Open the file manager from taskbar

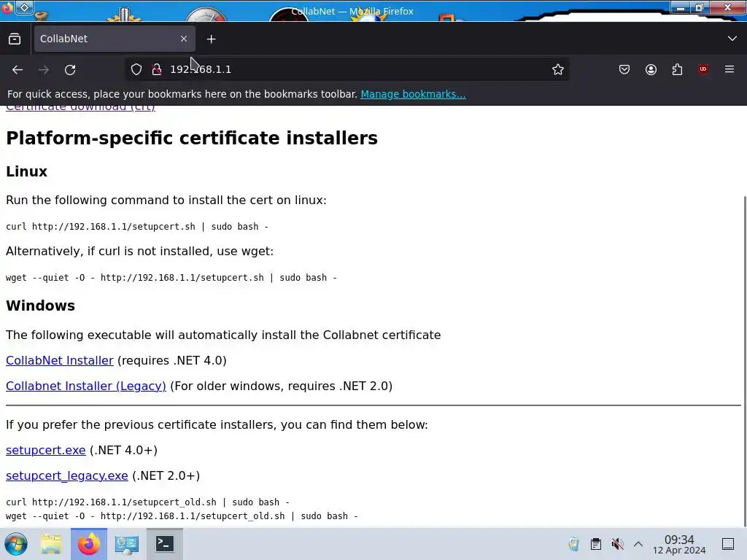pos(51,544)
